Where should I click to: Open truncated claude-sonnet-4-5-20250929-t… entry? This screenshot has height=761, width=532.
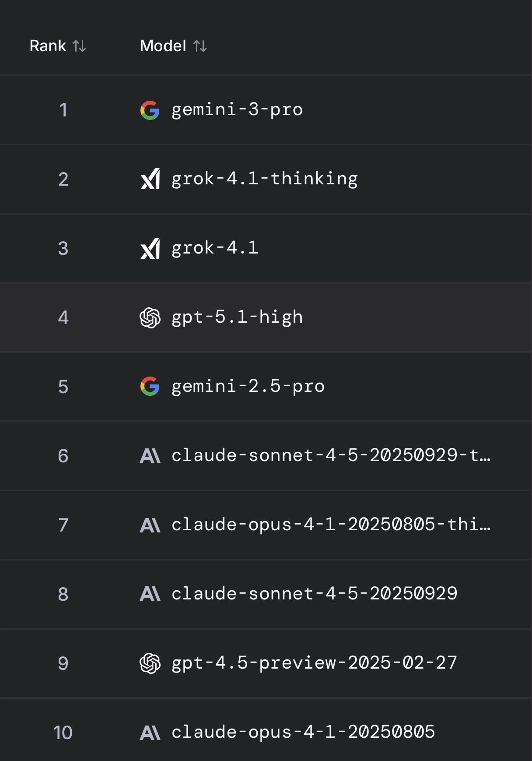(x=331, y=455)
